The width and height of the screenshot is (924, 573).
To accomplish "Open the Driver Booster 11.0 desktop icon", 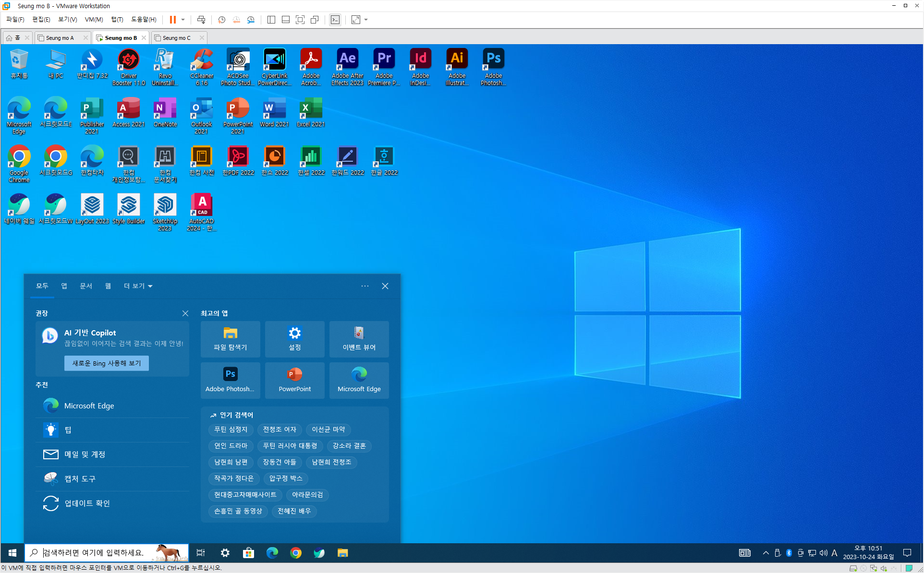I will pyautogui.click(x=128, y=67).
